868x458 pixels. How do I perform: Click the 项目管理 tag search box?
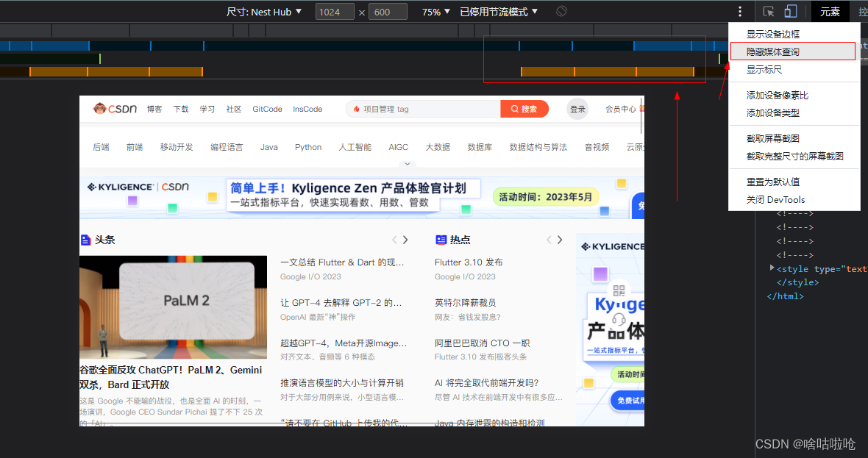coord(424,109)
